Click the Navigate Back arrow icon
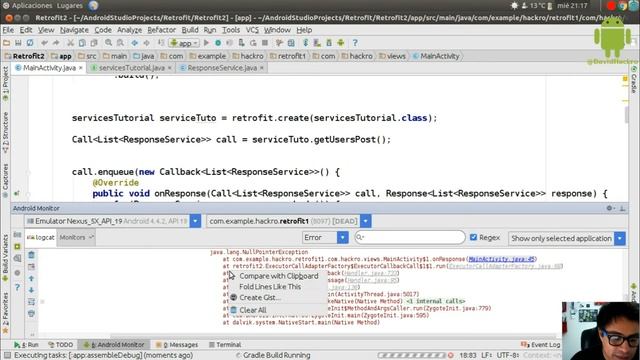The width and height of the screenshot is (640, 360). tap(134, 43)
